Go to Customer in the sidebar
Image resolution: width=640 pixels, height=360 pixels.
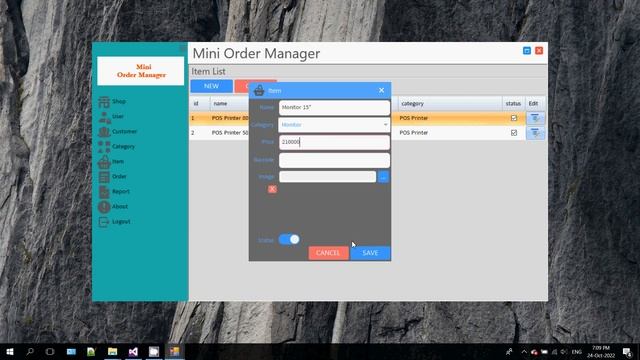[x=118, y=131]
